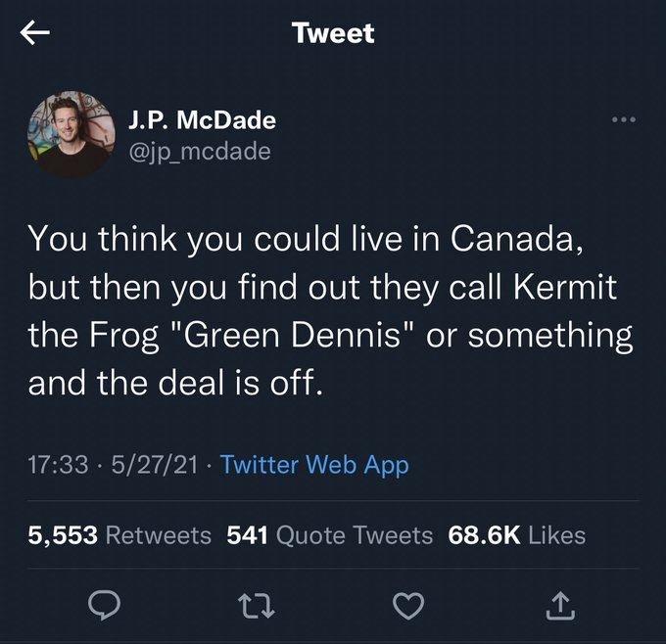666x644 pixels.
Task: Go back using the left arrow
Action: (x=35, y=34)
